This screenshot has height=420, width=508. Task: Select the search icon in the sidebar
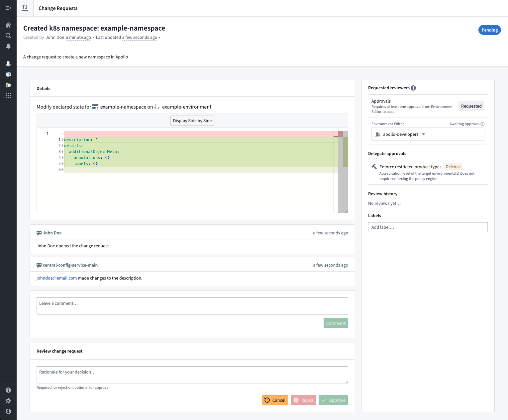click(8, 36)
